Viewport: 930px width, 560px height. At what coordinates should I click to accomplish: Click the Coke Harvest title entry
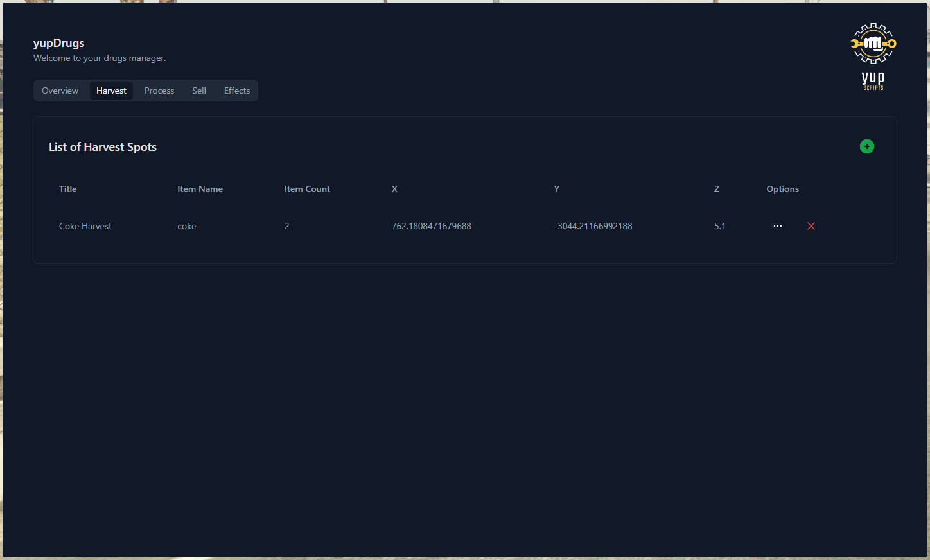pos(85,226)
